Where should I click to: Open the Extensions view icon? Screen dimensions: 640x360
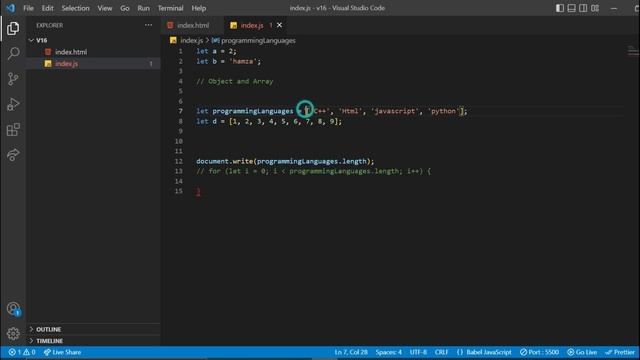tap(13, 130)
